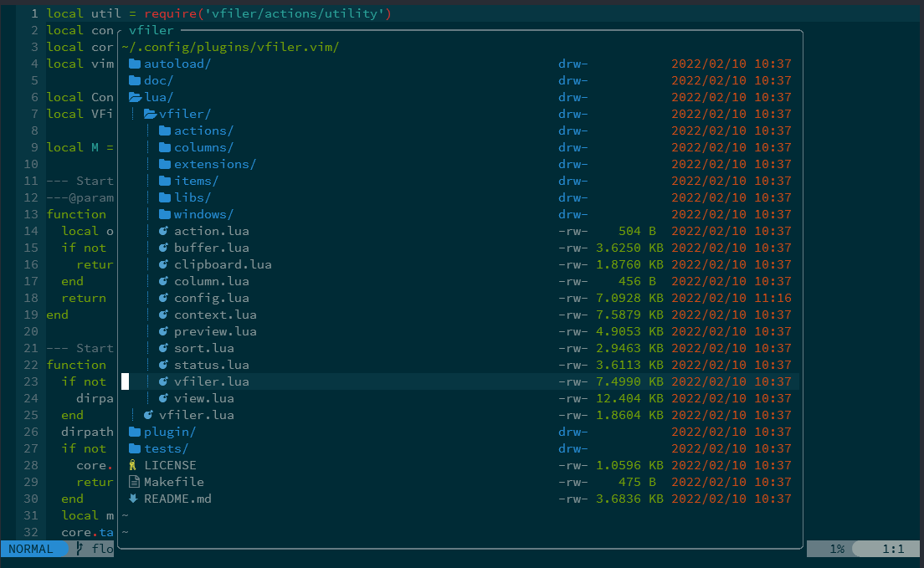924x568 pixels.
Task: Open the extensions/ subfolder
Action: (x=215, y=164)
